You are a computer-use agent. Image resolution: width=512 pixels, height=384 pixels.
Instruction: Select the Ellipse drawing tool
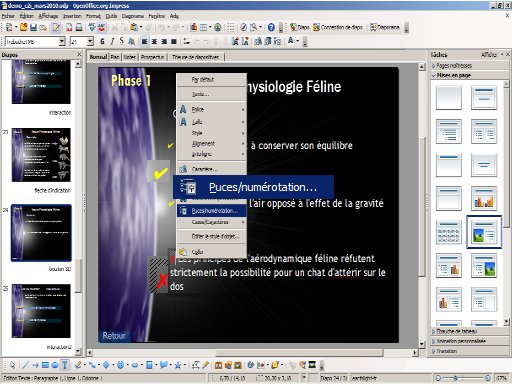pos(55,365)
